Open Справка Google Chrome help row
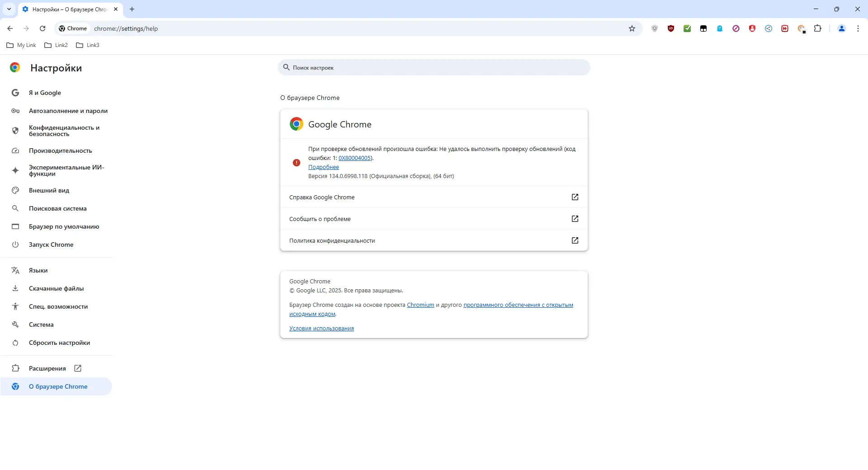 (x=434, y=197)
